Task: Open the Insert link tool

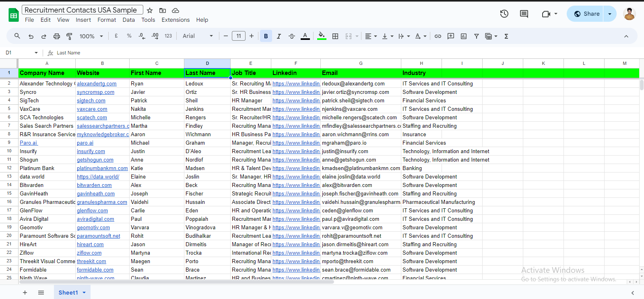Action: 438,36
